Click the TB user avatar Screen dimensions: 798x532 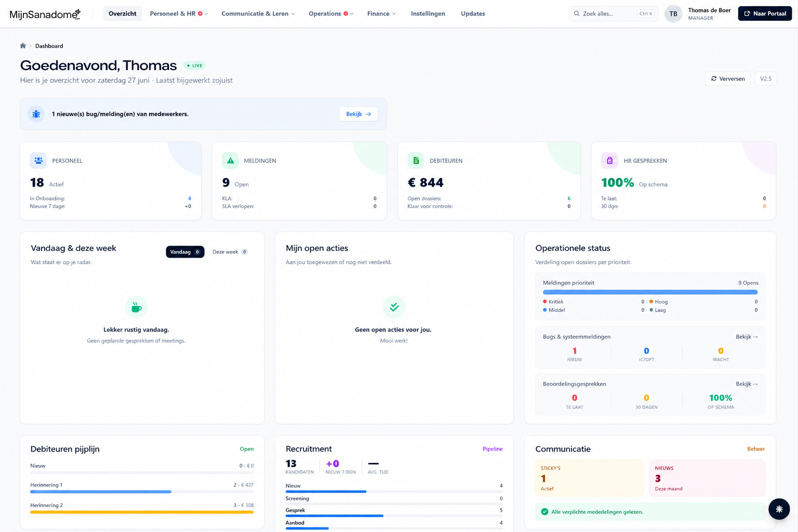[673, 14]
